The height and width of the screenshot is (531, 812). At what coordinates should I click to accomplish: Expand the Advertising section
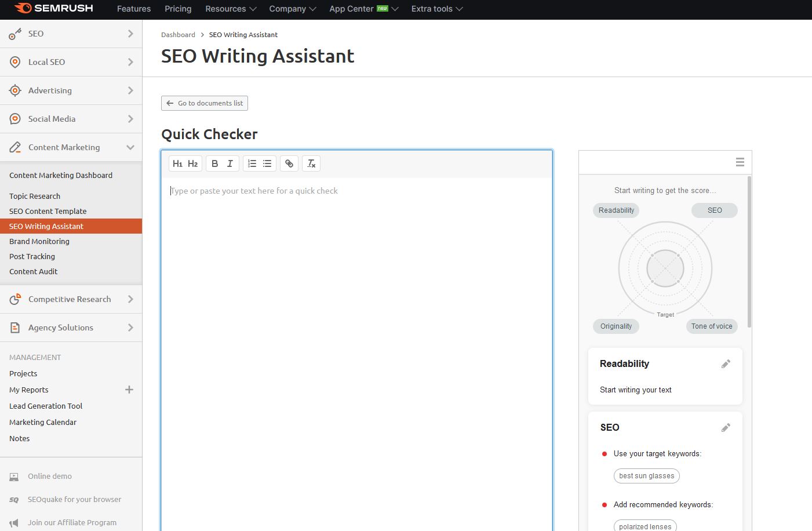pyautogui.click(x=130, y=90)
